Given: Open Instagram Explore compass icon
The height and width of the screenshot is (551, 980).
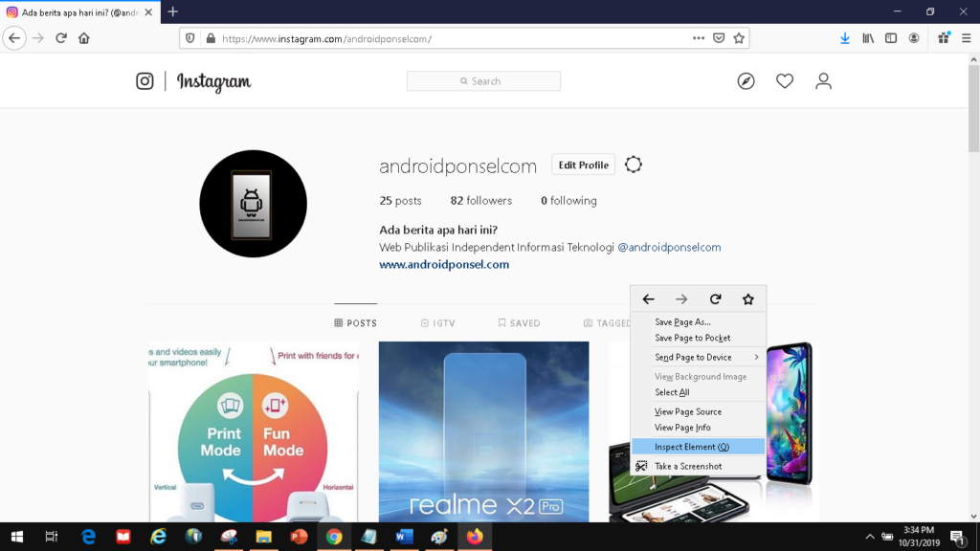Looking at the screenshot, I should (746, 81).
